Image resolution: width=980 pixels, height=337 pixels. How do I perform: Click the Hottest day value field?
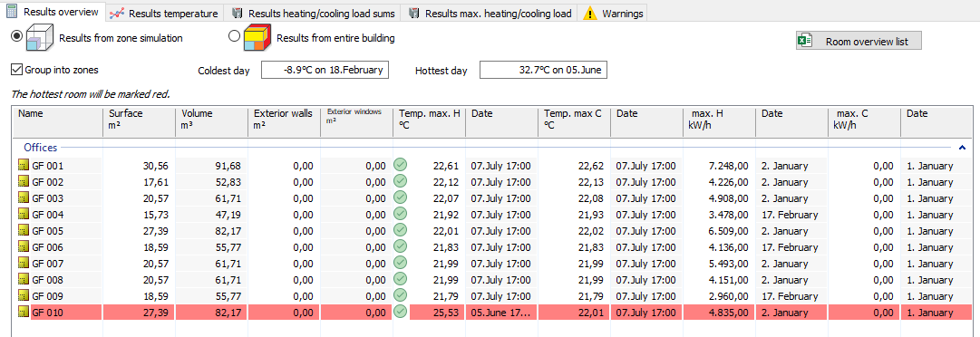pyautogui.click(x=543, y=70)
